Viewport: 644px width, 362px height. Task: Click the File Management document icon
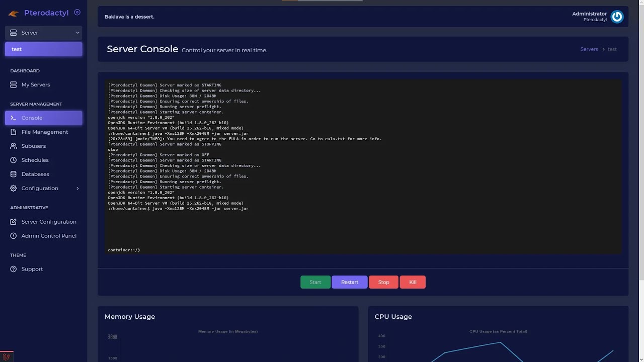pos(14,132)
